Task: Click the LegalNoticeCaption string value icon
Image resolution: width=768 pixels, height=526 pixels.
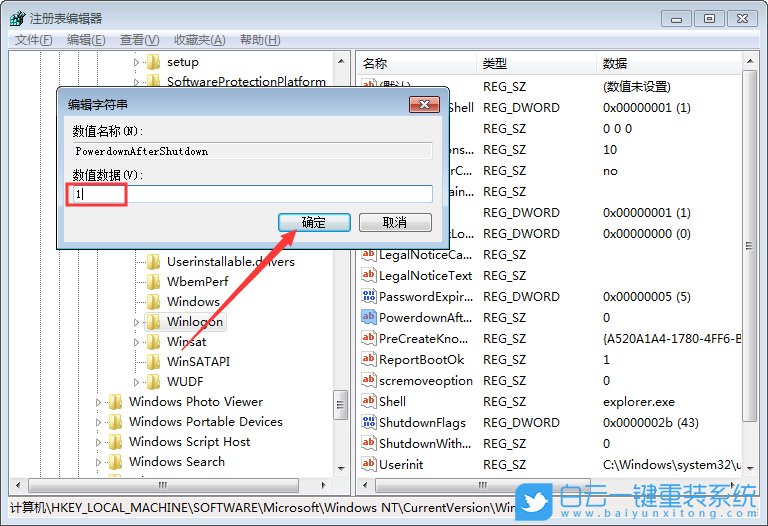Action: pyautogui.click(x=368, y=254)
